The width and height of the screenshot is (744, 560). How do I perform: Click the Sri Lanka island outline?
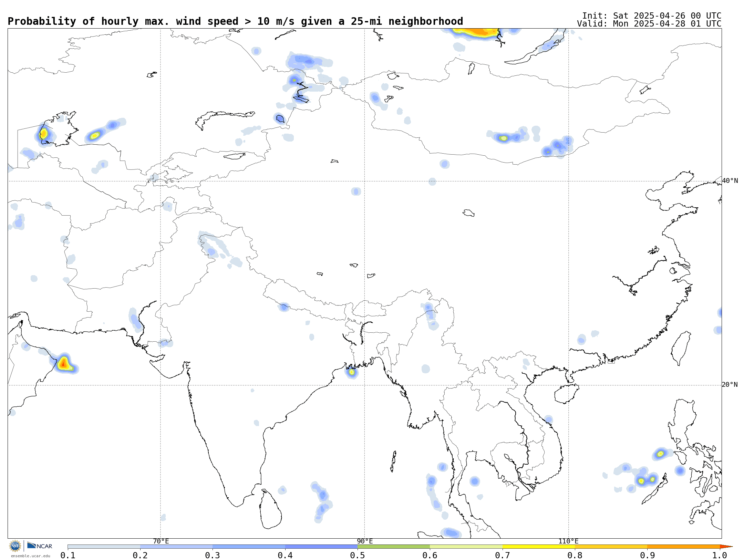[270, 509]
